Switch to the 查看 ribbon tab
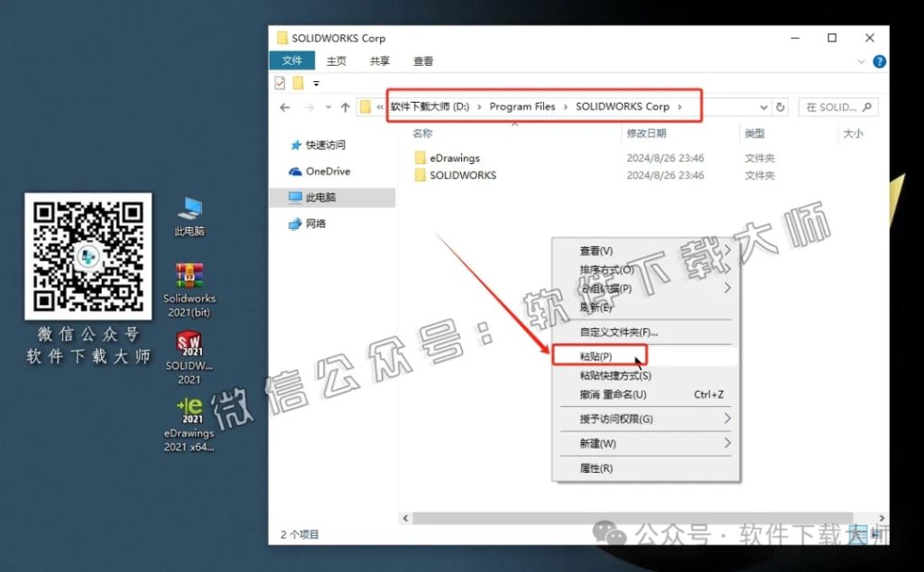The height and width of the screenshot is (572, 924). [x=423, y=60]
